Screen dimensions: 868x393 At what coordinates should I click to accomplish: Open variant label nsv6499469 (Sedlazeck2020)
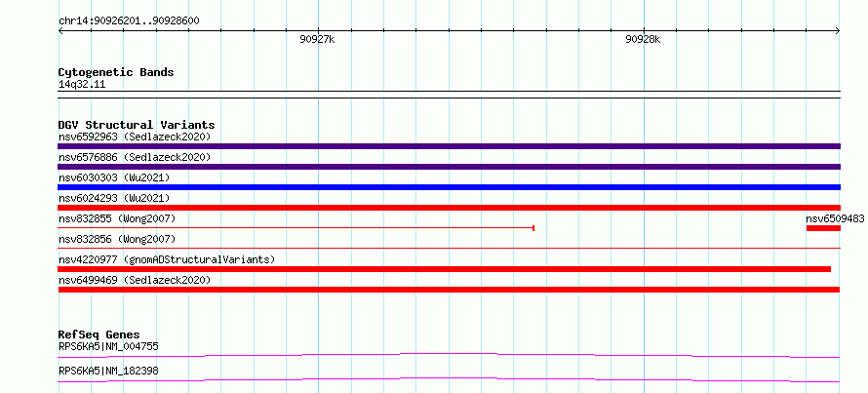point(135,280)
